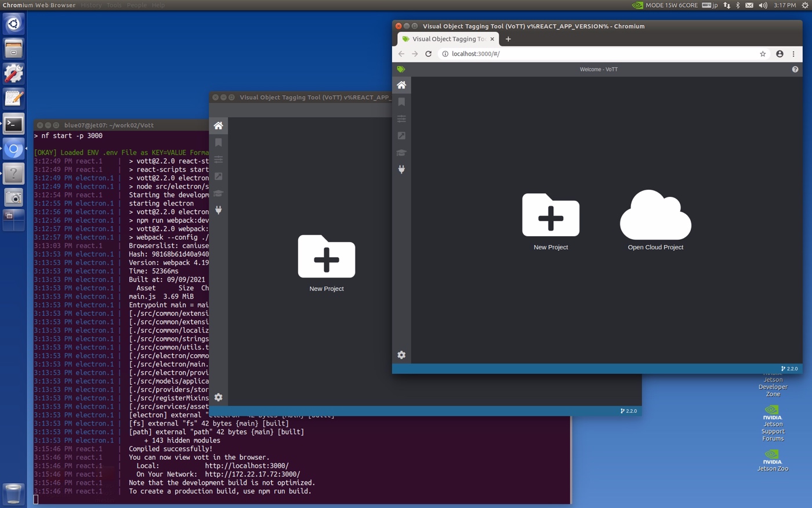812x508 pixels.
Task: Go back in Chromium browser
Action: [x=401, y=54]
